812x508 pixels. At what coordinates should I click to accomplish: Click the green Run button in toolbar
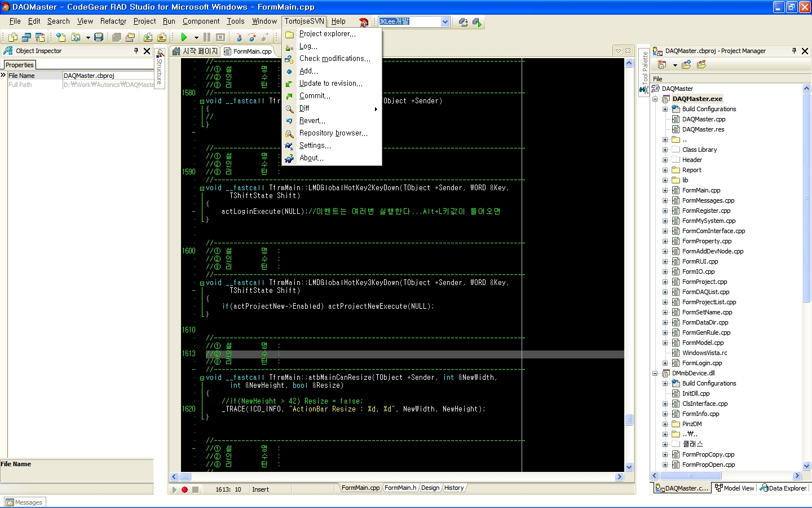(x=184, y=37)
